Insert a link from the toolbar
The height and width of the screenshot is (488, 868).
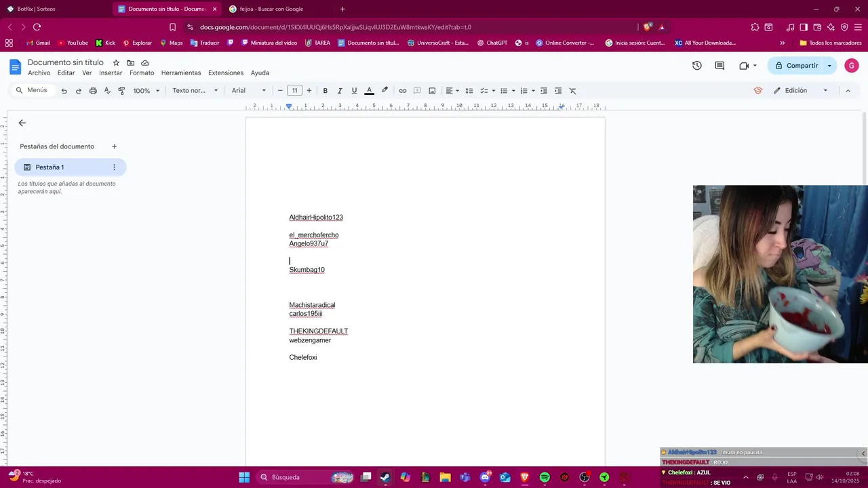[x=402, y=91]
